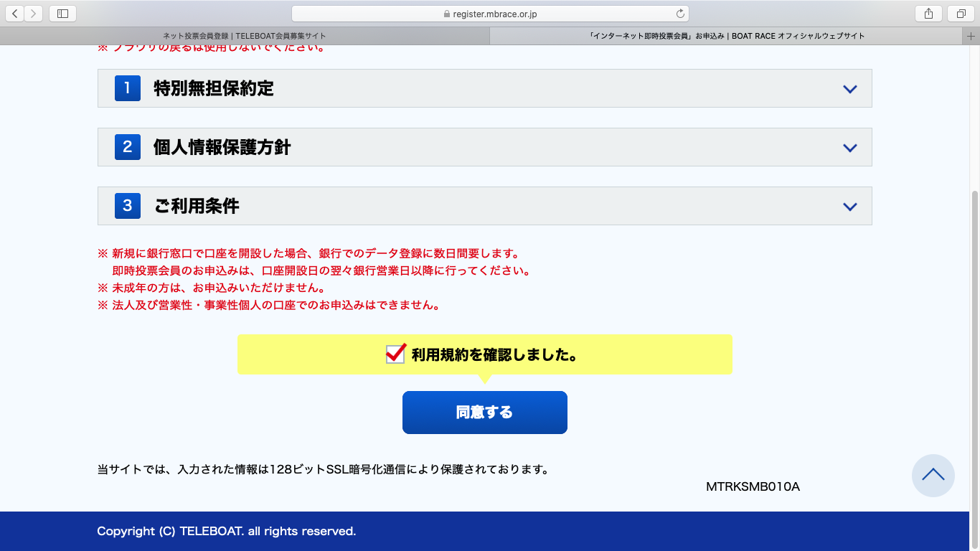Reload the page with the refresh icon
The height and width of the screenshot is (551, 980).
(680, 14)
